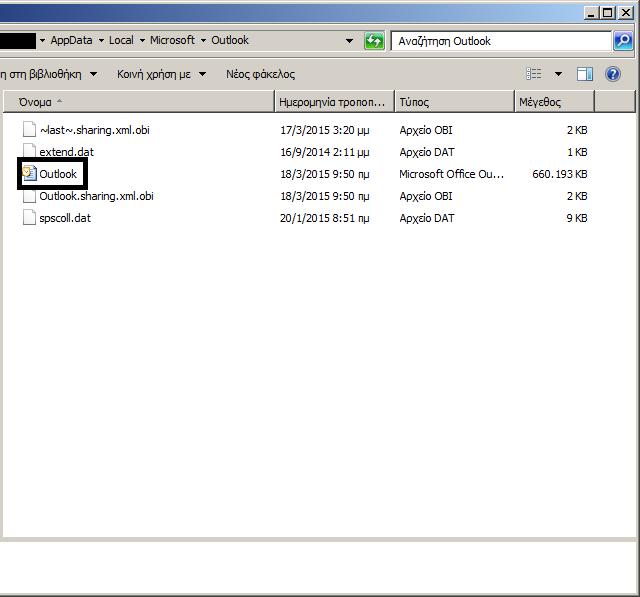This screenshot has height=597, width=640.
Task: Expand the arrow before Outlook in path
Action: pyautogui.click(x=203, y=40)
